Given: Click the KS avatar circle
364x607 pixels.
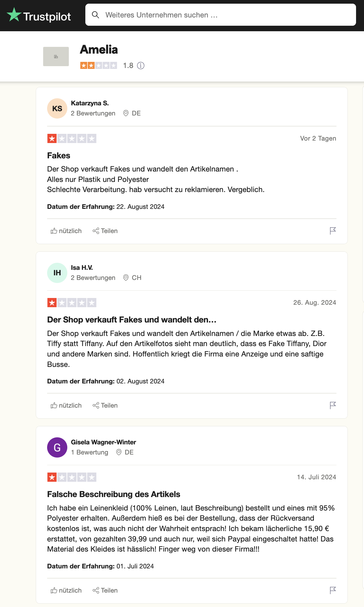Looking at the screenshot, I should pyautogui.click(x=57, y=108).
